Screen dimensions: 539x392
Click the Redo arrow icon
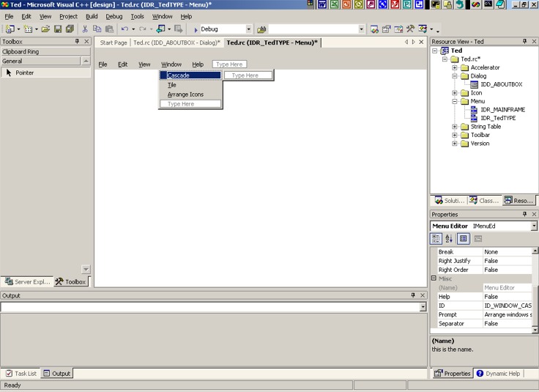pos(143,29)
